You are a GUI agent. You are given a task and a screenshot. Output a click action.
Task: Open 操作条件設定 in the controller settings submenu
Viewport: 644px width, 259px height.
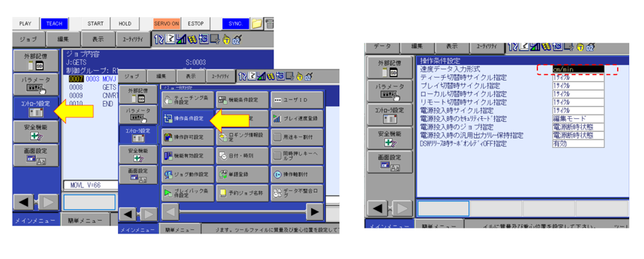[x=188, y=118]
